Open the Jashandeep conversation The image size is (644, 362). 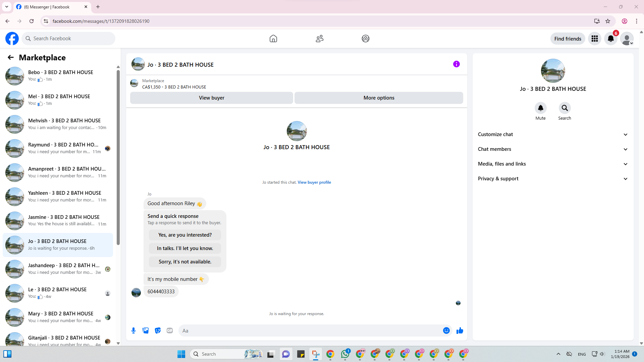click(x=58, y=269)
